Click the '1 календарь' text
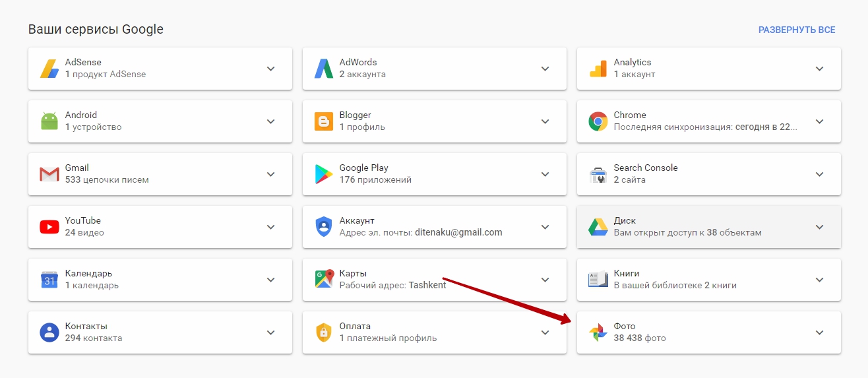Image resolution: width=868 pixels, height=378 pixels. click(92, 286)
